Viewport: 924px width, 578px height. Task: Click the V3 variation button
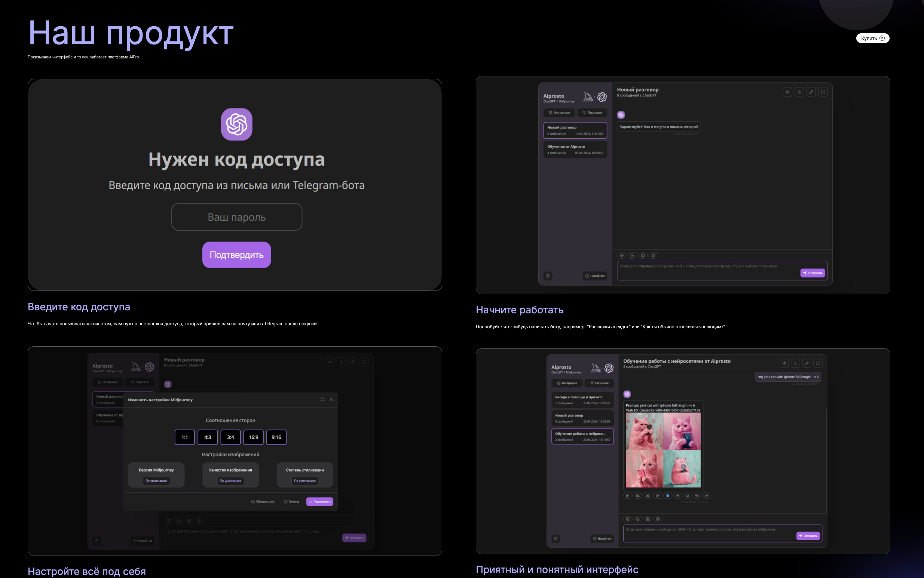tap(696, 496)
